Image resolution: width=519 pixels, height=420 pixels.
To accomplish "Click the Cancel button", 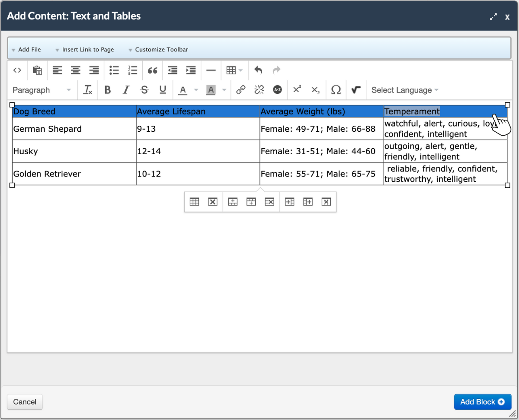I will [25, 402].
